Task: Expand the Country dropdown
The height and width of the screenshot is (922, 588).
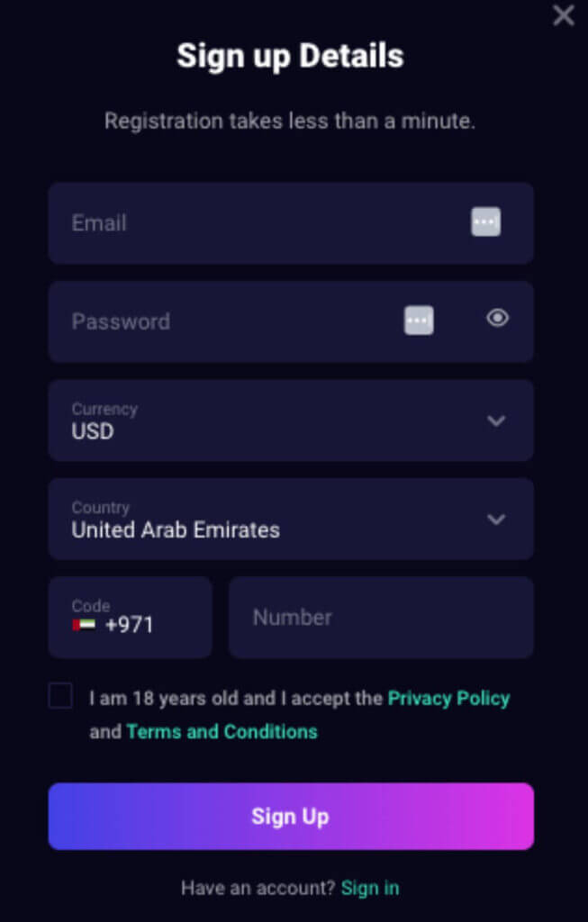Action: [290, 519]
